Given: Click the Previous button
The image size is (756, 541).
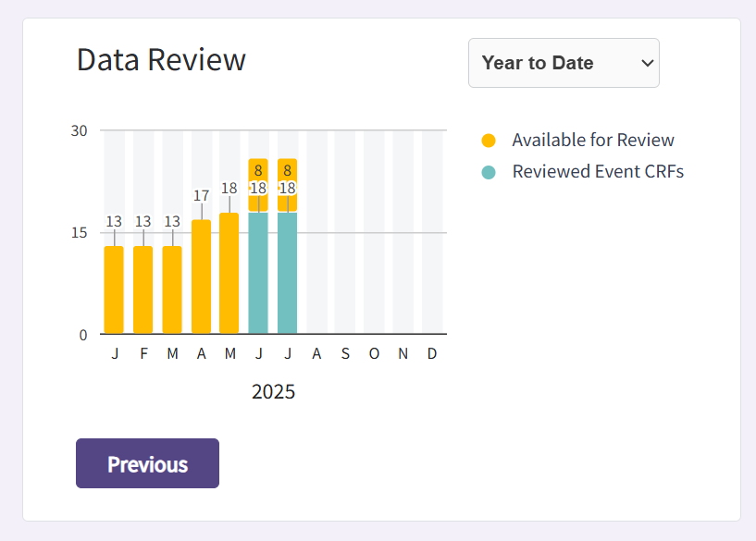Looking at the screenshot, I should point(147,462).
